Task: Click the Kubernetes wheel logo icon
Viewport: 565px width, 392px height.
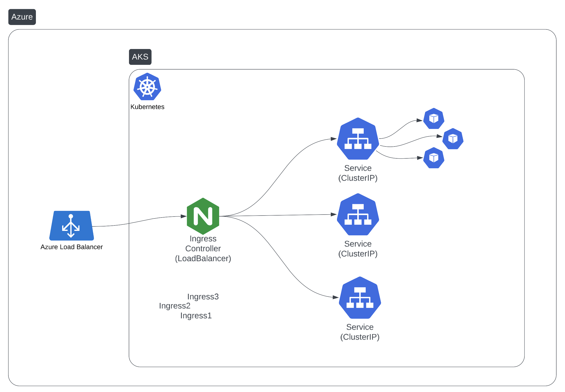Action: (x=147, y=87)
